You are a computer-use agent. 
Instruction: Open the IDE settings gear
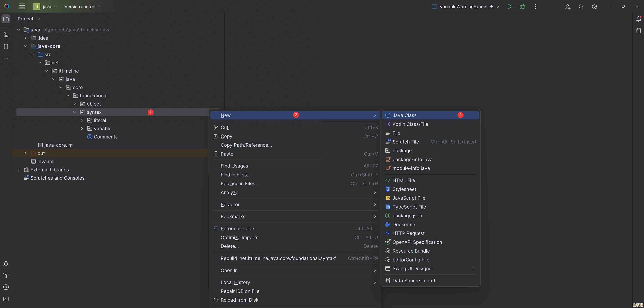coord(594,7)
